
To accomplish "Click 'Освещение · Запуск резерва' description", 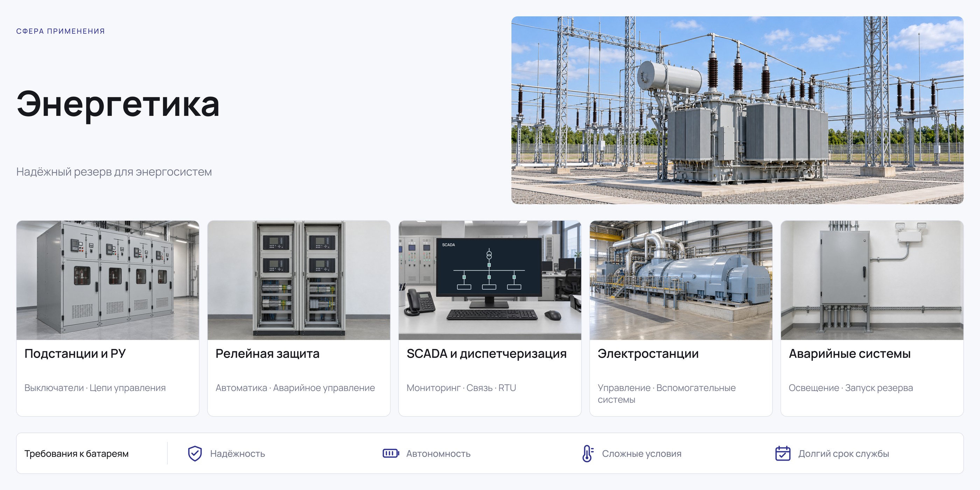I will 850,388.
